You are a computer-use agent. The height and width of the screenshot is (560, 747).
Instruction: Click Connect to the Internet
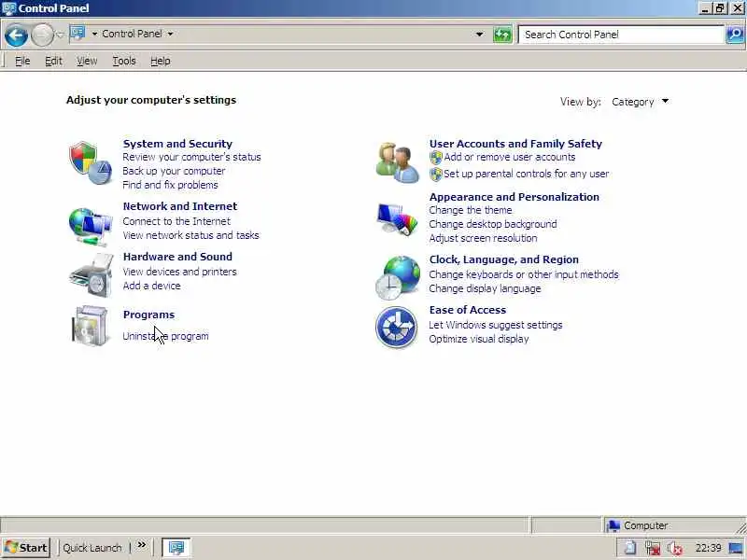click(x=176, y=221)
